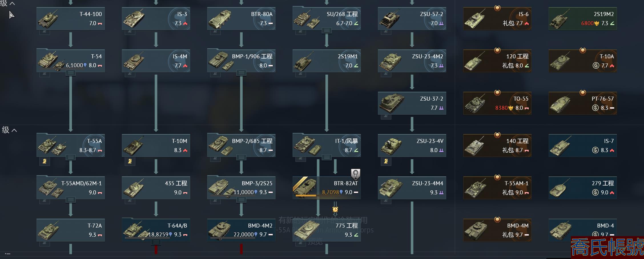Viewport: 644px width, 259px height.
Task: Expand the T-64A/B vehicle group
Action: point(156,242)
